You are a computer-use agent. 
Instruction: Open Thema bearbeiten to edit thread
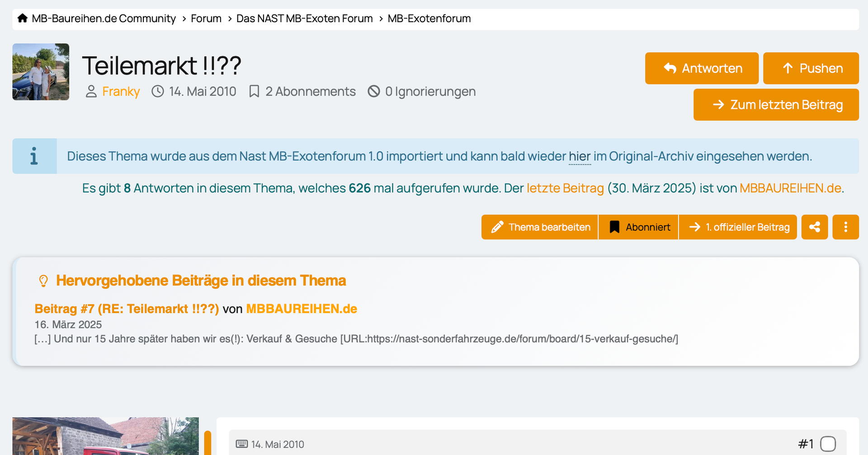[x=540, y=227]
